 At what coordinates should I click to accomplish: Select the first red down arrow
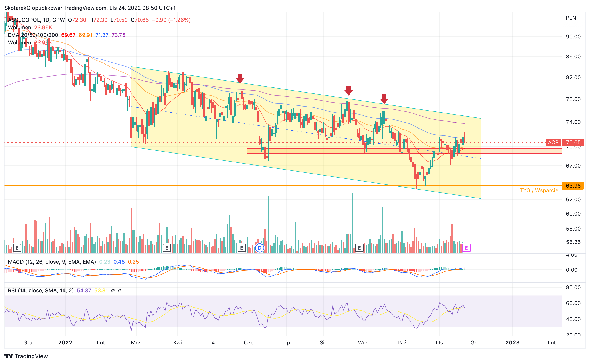coord(240,79)
